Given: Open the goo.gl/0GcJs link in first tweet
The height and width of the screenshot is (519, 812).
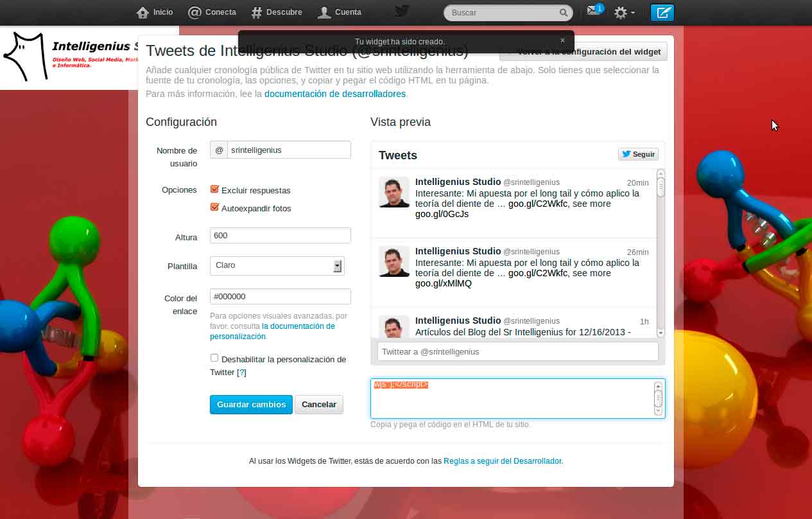Looking at the screenshot, I should click(442, 214).
